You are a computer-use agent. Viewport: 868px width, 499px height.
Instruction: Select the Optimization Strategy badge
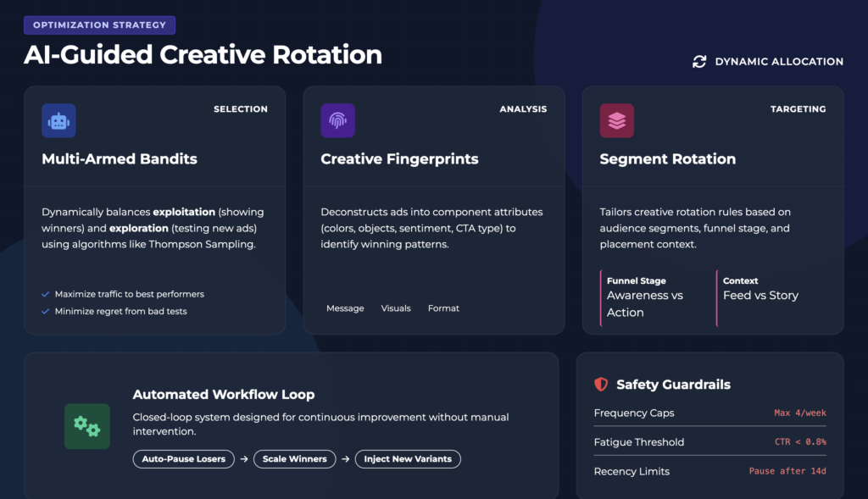pos(100,25)
